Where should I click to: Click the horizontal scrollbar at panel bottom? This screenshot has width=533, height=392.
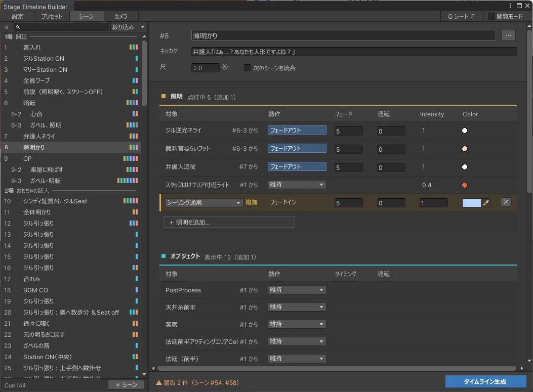[x=337, y=368]
